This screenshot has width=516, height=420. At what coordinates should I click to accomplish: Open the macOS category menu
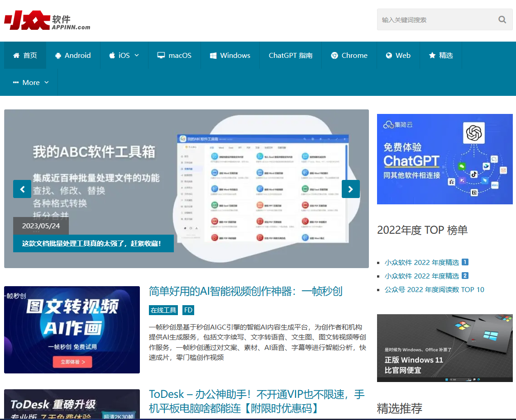[174, 55]
